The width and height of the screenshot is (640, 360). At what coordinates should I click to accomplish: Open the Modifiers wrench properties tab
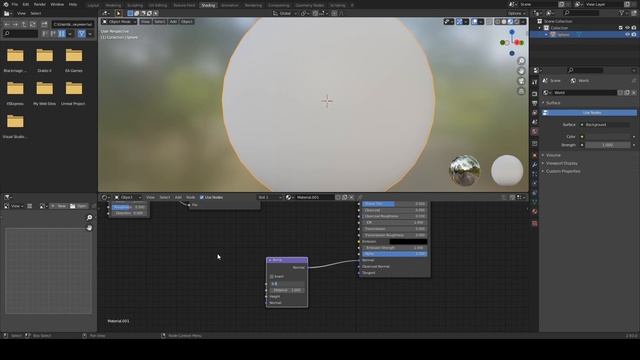pyautogui.click(x=535, y=164)
